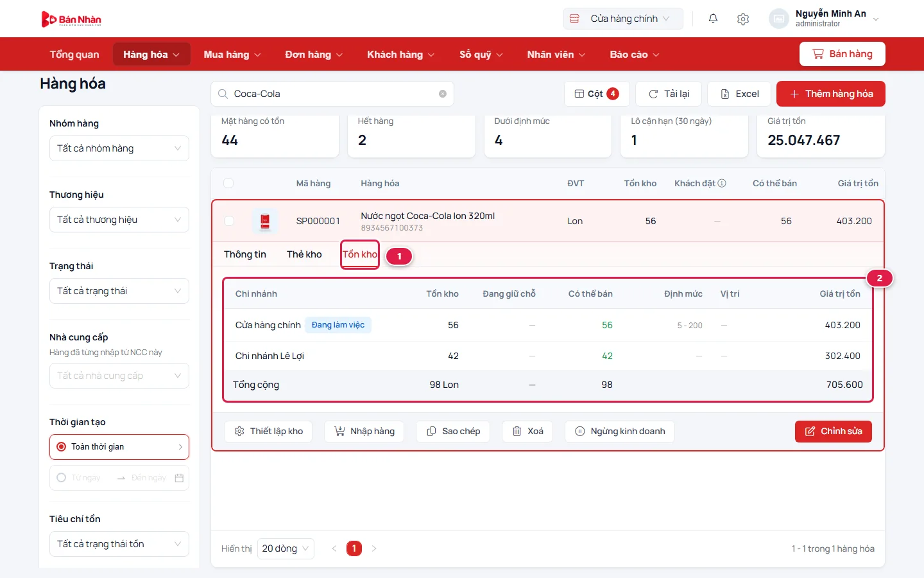The height and width of the screenshot is (578, 924).
Task: Switch to the Thông tin tab
Action: 245,254
